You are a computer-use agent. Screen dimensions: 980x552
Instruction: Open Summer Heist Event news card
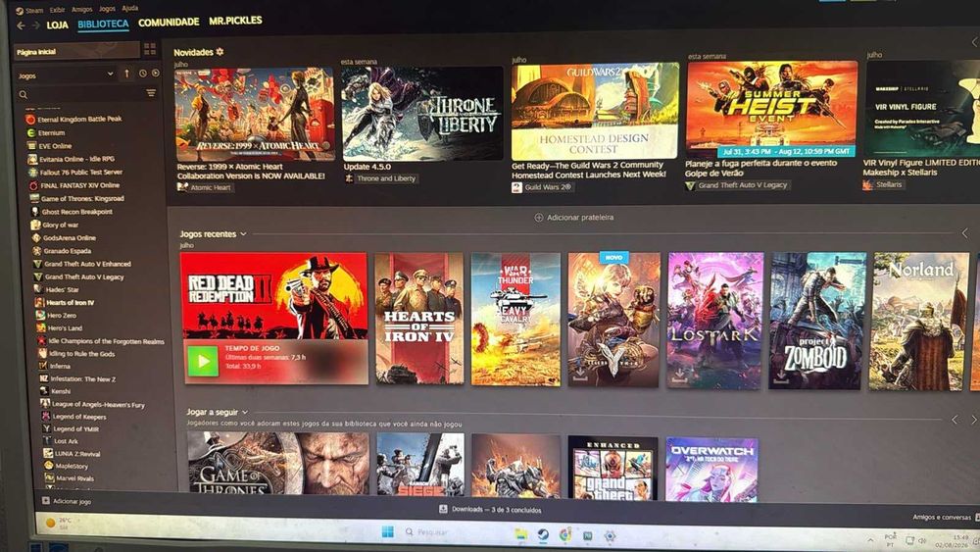pos(772,110)
